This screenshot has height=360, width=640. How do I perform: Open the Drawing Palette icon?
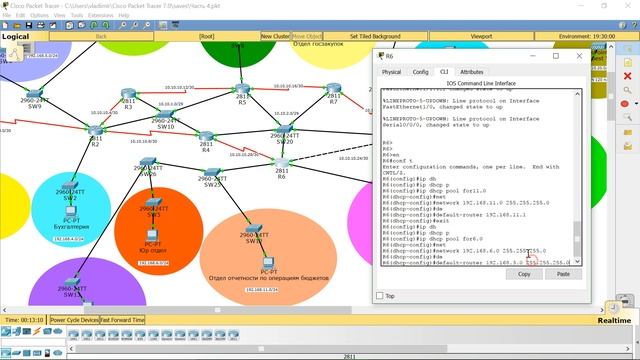point(163,25)
